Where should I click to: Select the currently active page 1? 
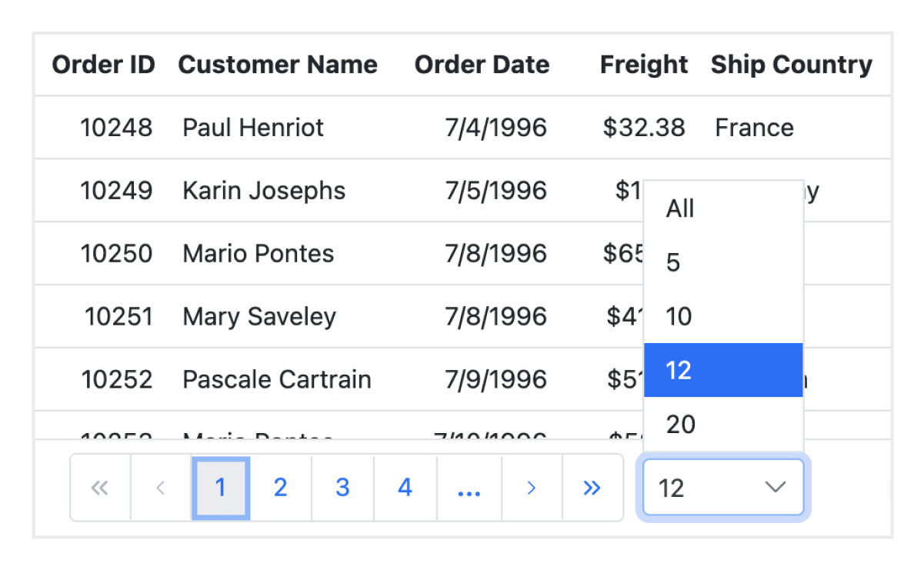tap(220, 488)
